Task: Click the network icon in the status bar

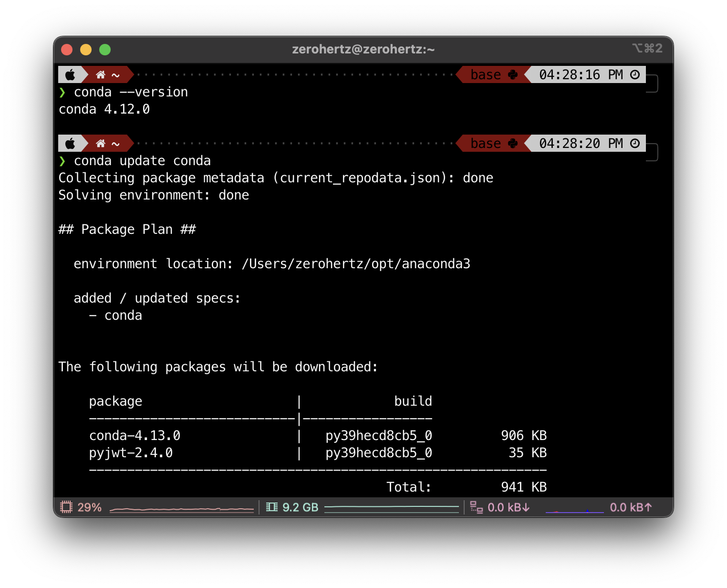Action: click(476, 507)
